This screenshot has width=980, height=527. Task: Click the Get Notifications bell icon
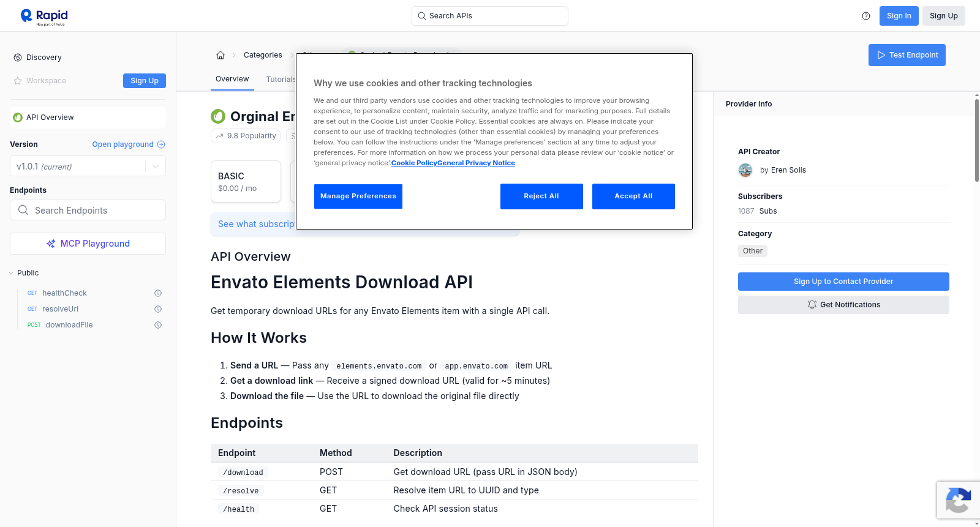812,305
